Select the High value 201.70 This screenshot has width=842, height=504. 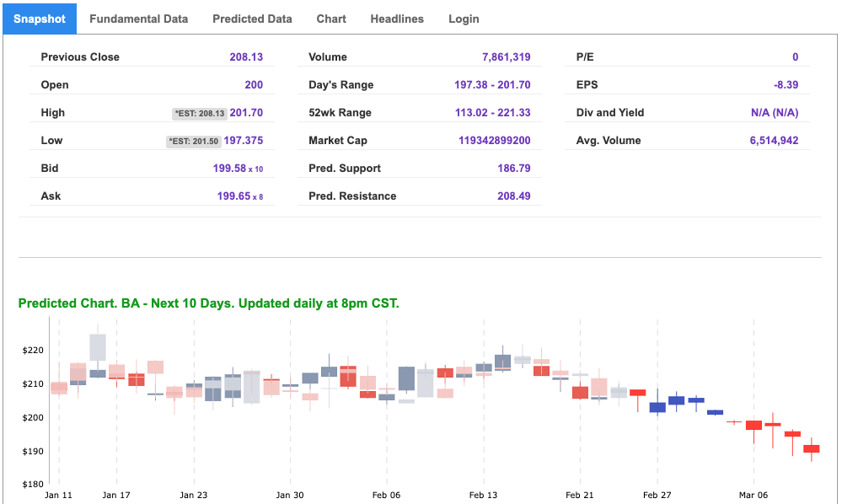coord(246,113)
